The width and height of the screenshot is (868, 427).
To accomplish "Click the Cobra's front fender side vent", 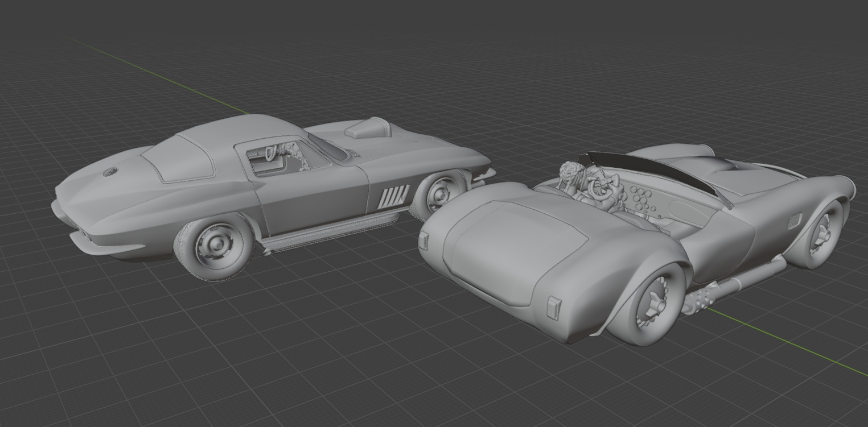I will 793,221.
